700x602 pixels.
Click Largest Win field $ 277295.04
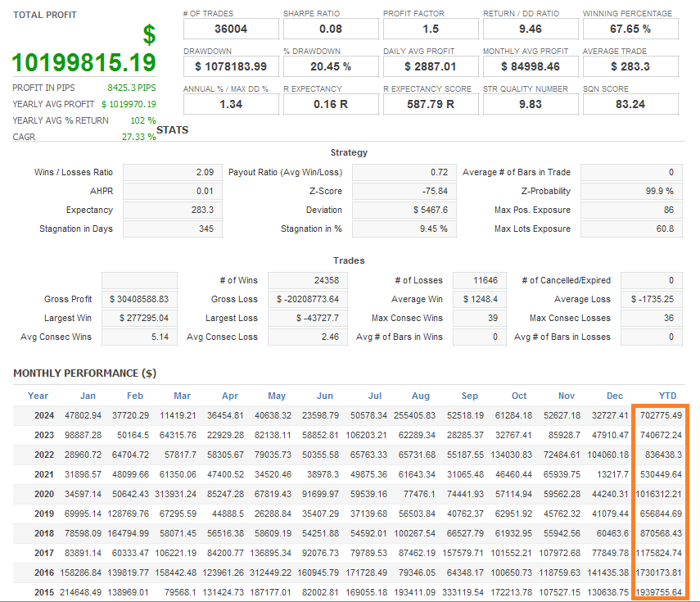click(x=139, y=318)
